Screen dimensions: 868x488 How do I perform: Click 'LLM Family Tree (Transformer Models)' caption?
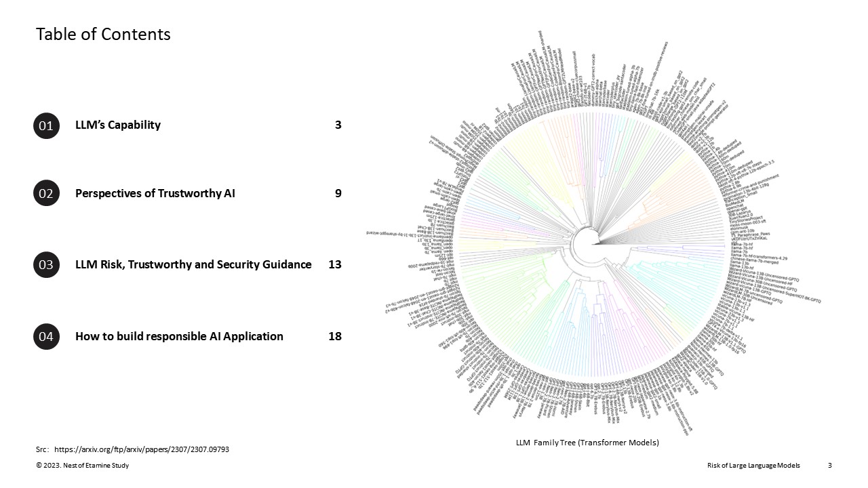[x=587, y=443]
